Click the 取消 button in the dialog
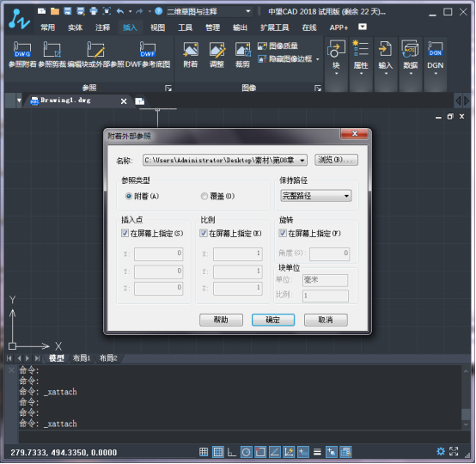476x464 pixels. tap(326, 320)
